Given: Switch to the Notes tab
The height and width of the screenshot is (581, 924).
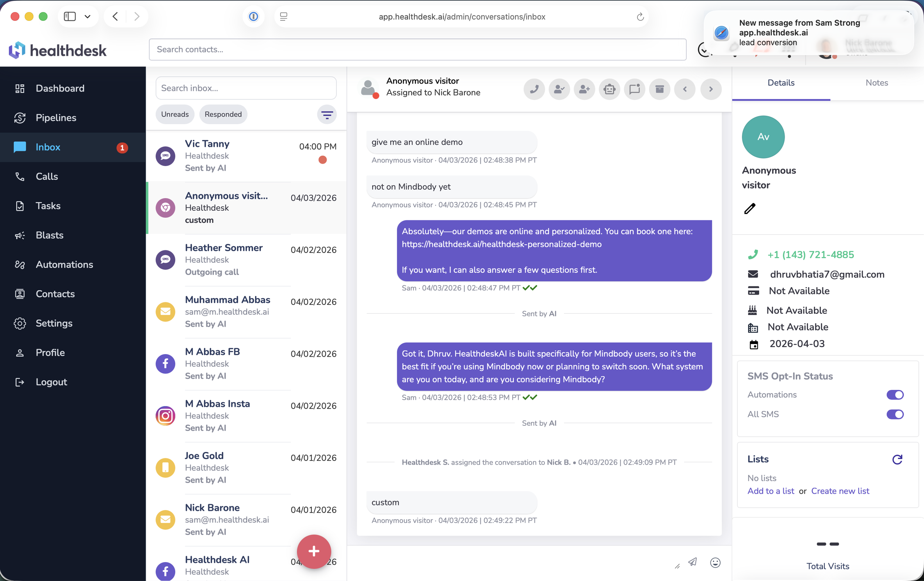Looking at the screenshot, I should click(x=876, y=82).
